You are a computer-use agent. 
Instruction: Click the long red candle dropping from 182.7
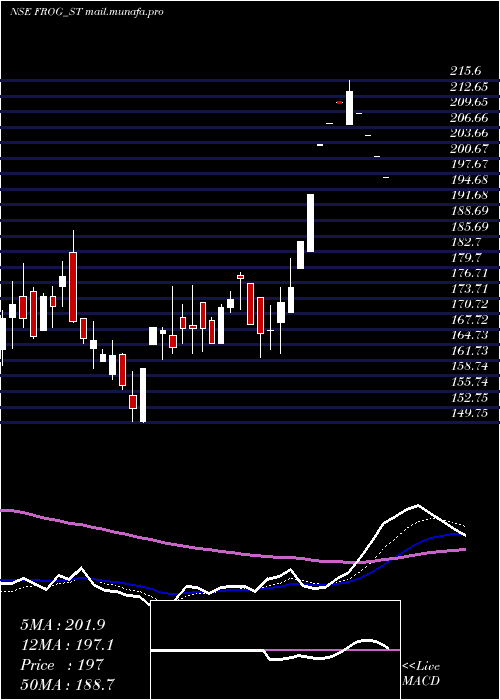[73, 287]
